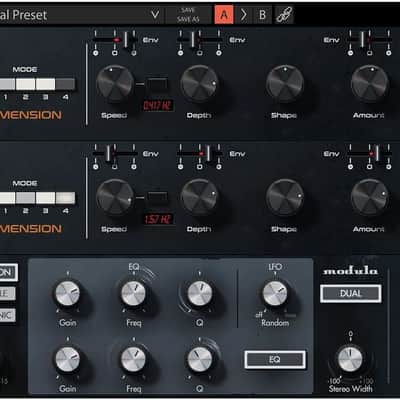Click Gain knob in the upper EQ row
The width and height of the screenshot is (400, 400).
click(68, 294)
